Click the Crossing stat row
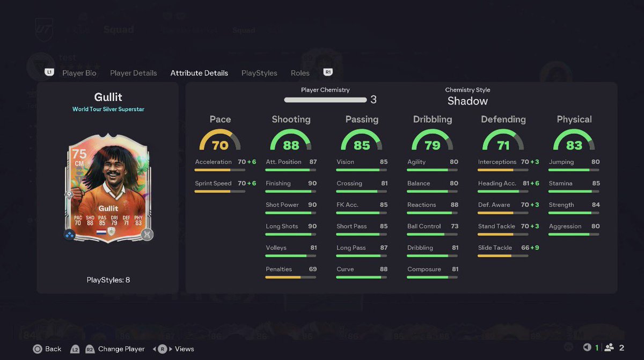 pyautogui.click(x=362, y=186)
